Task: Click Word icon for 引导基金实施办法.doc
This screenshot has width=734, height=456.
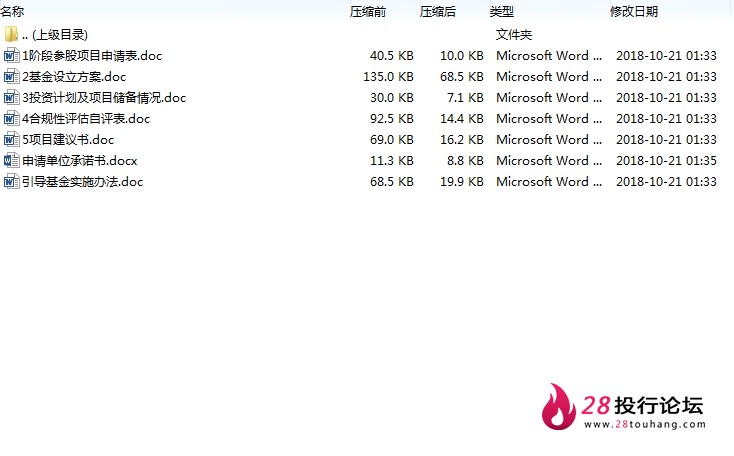Action: coord(11,182)
